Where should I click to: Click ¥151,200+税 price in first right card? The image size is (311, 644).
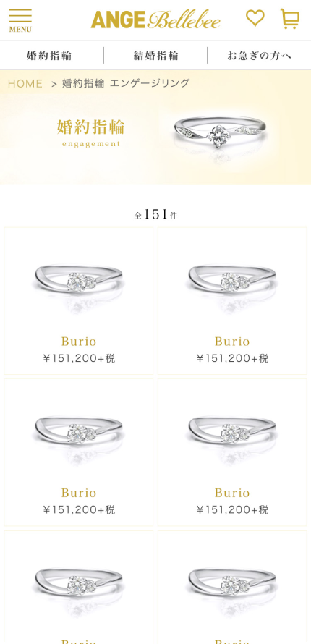coord(232,359)
